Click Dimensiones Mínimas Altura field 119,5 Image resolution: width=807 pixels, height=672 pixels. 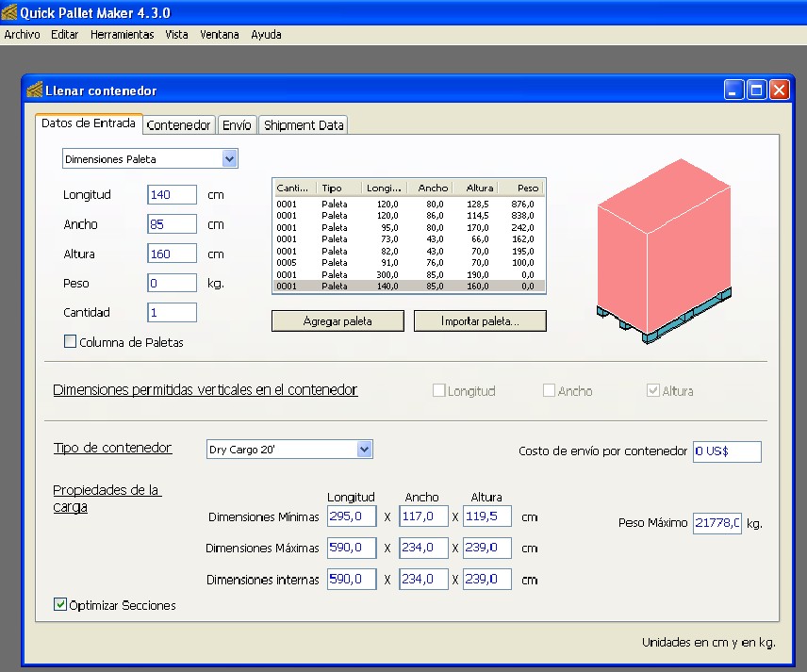tap(487, 516)
